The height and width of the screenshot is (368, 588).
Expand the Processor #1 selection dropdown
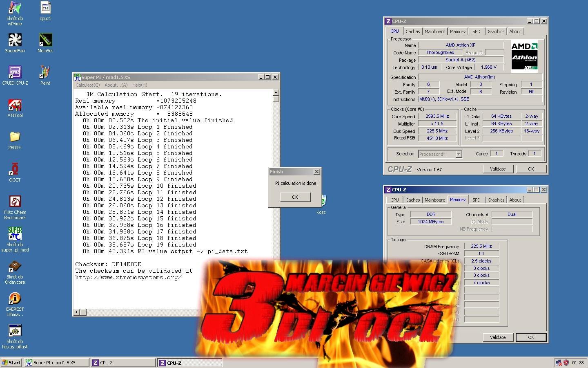tap(459, 154)
